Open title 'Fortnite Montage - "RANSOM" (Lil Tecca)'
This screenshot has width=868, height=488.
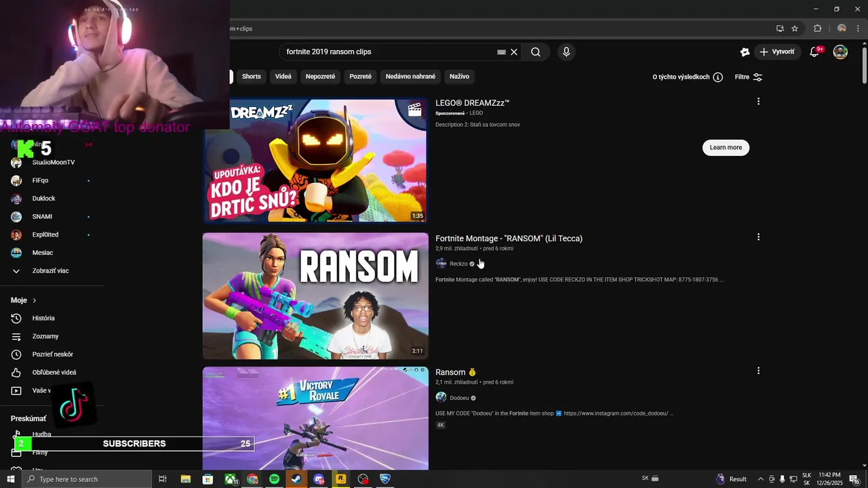coord(509,239)
